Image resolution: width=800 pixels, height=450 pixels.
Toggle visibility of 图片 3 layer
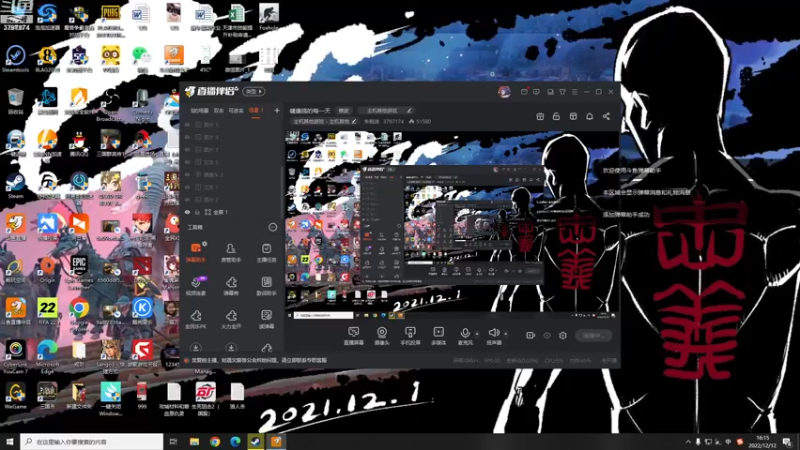(x=188, y=149)
